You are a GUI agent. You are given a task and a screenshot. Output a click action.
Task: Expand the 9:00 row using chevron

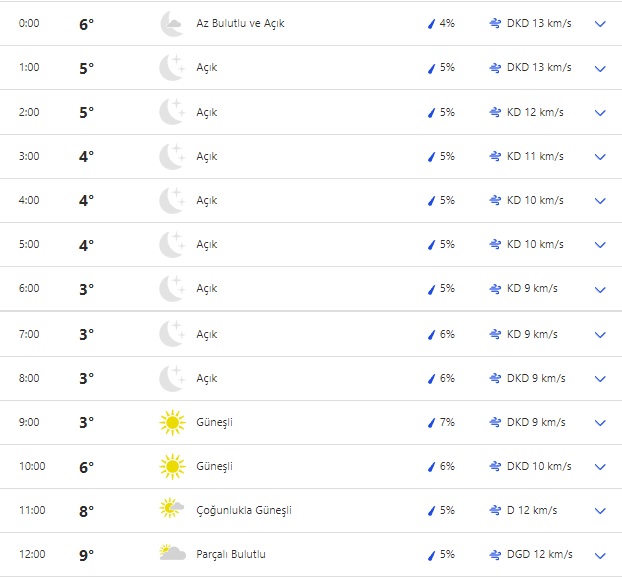point(600,423)
